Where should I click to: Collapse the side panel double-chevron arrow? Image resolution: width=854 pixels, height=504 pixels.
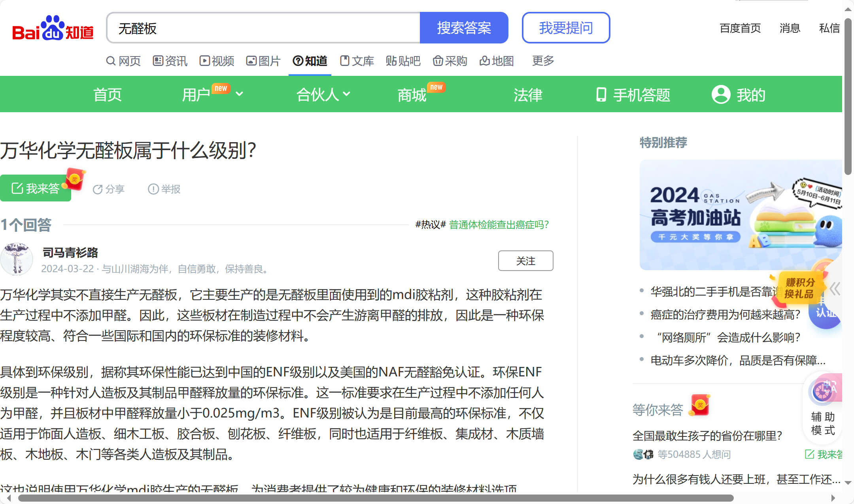(x=835, y=289)
